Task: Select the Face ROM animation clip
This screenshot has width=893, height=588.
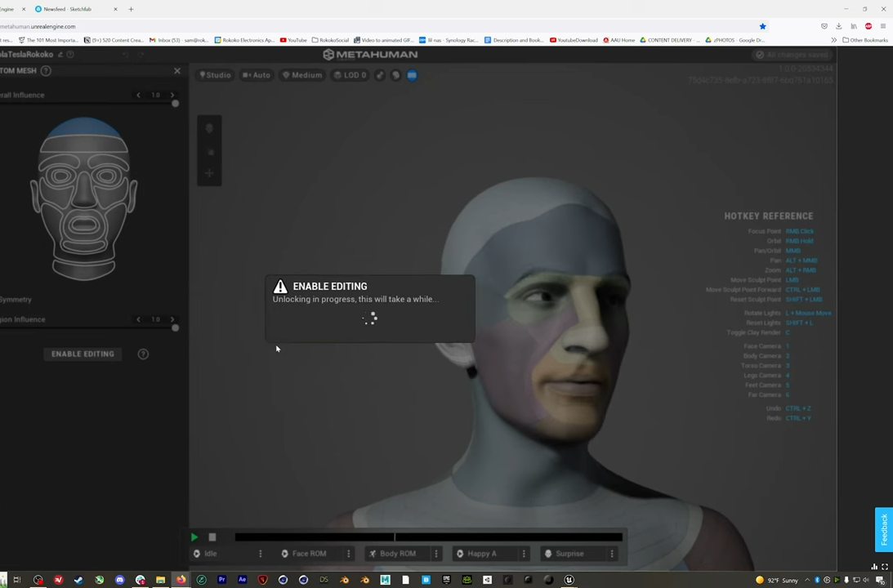Action: (311, 553)
